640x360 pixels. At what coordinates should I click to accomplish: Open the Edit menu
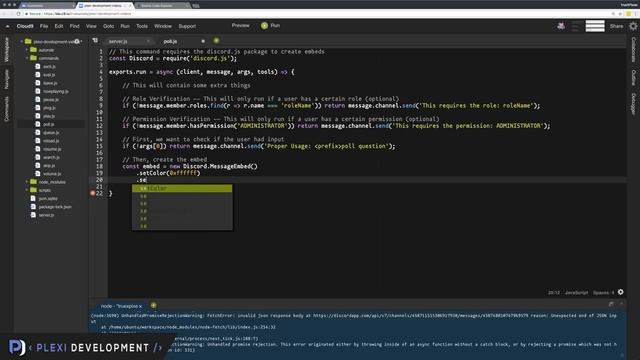tap(59, 26)
